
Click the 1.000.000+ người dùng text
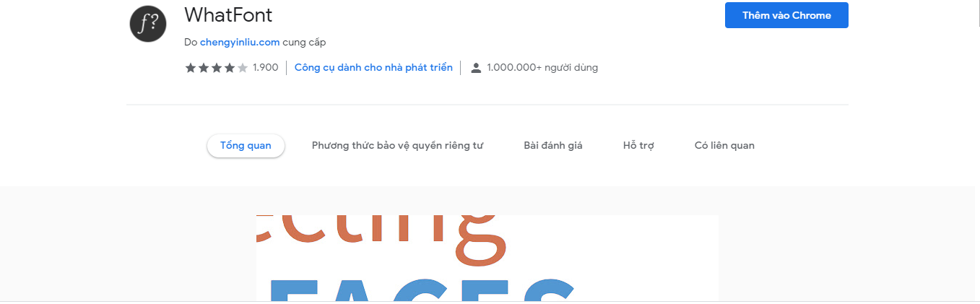542,68
